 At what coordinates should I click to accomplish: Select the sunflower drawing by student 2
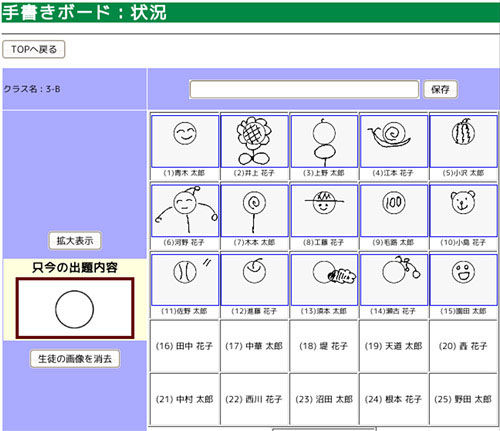pos(254,141)
